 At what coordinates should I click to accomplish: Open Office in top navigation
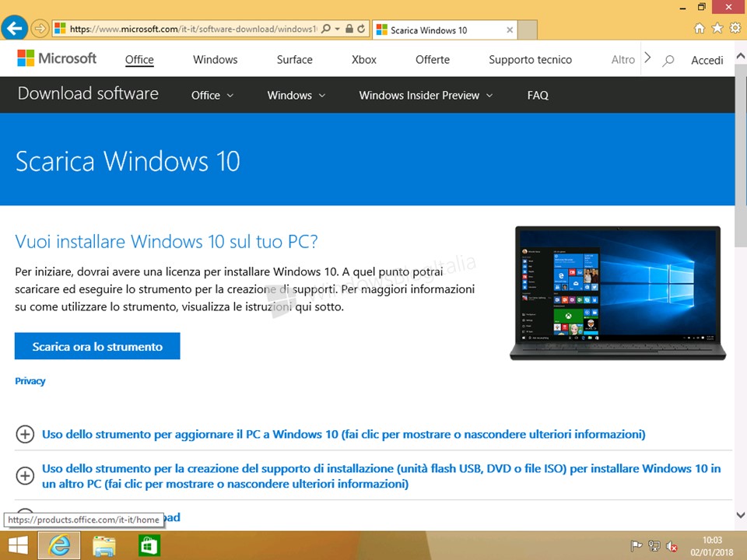tap(139, 60)
